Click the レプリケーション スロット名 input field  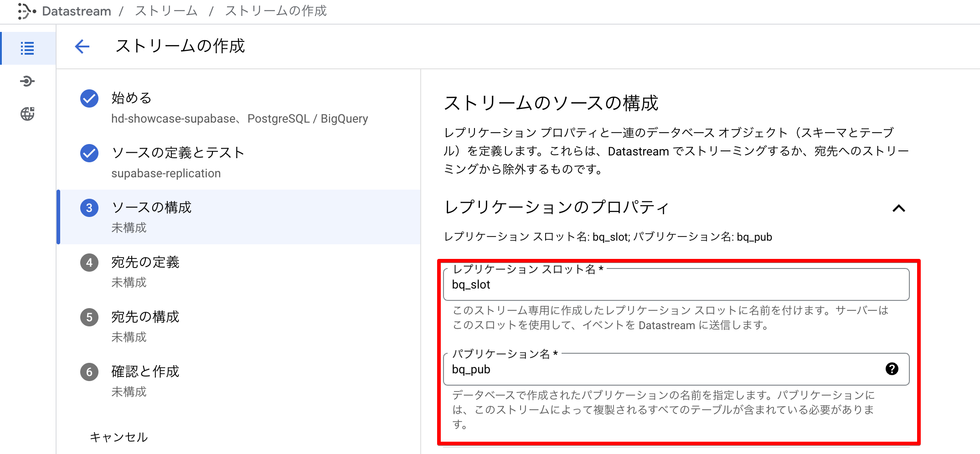676,285
